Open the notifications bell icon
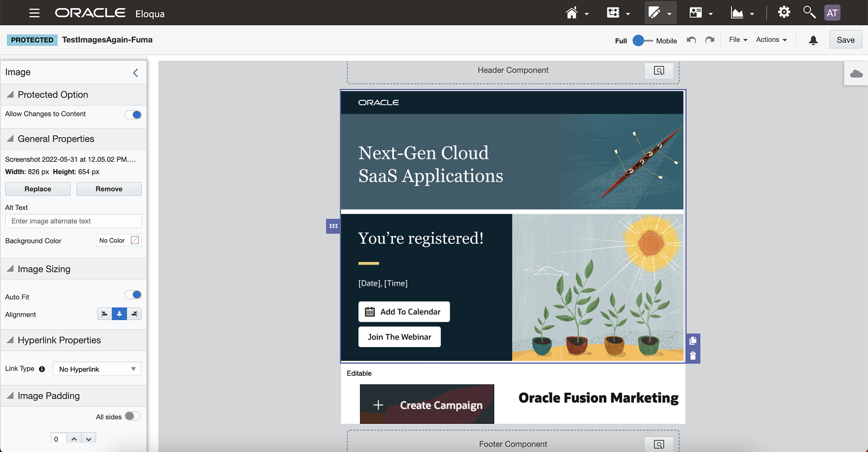 tap(813, 40)
